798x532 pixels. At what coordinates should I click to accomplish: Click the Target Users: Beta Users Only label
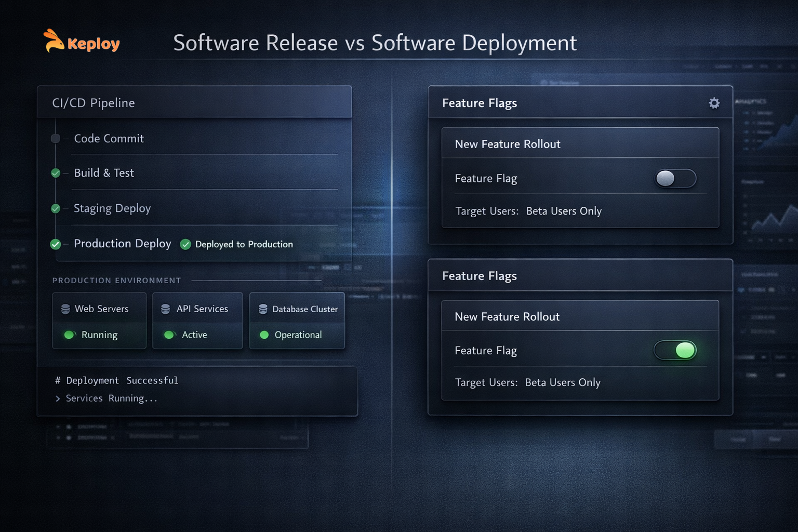pos(528,211)
